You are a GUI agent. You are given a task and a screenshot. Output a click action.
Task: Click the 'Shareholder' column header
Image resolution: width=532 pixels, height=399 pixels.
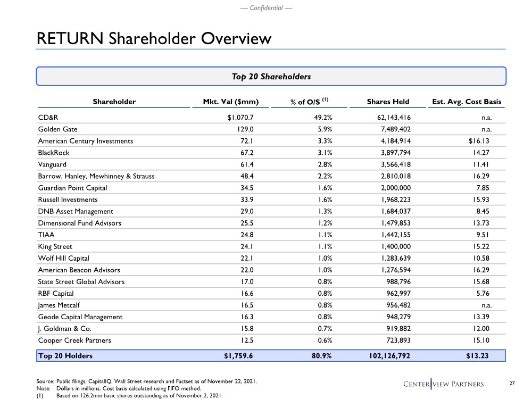(x=114, y=102)
